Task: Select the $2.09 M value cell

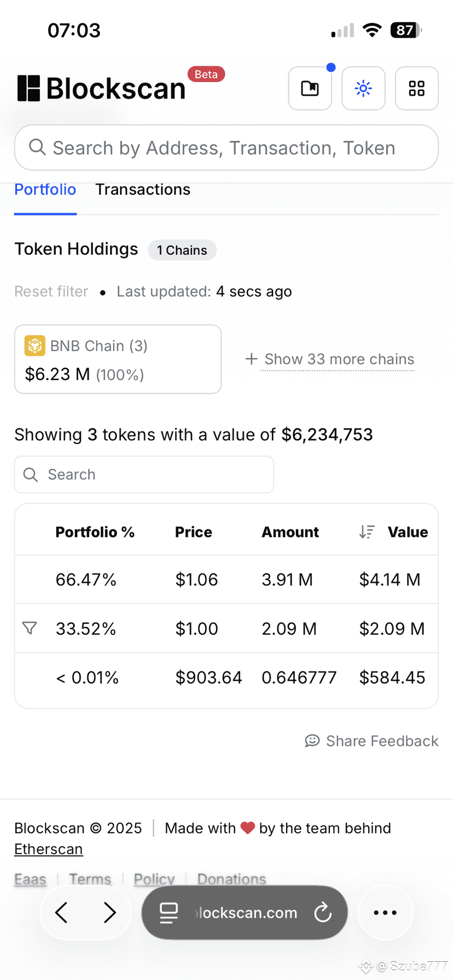Action: point(392,629)
